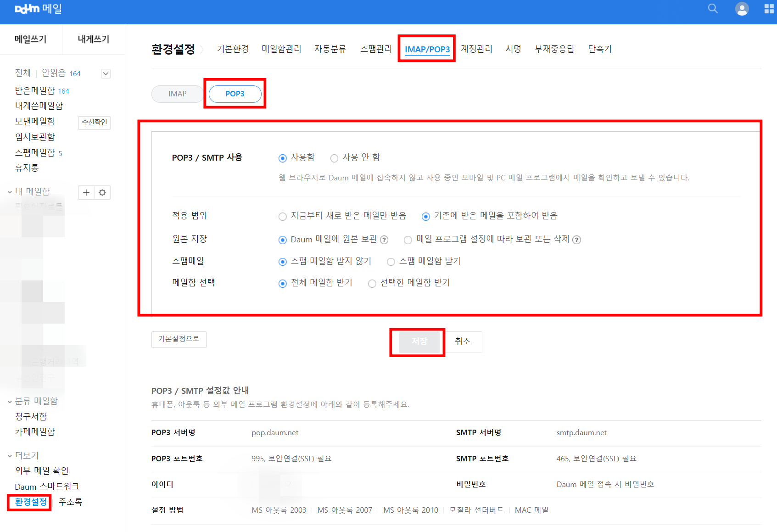Viewport: 777px width, 532px height.
Task: Select 지금부터 새로 받은 메일만 받음
Action: coord(283,216)
